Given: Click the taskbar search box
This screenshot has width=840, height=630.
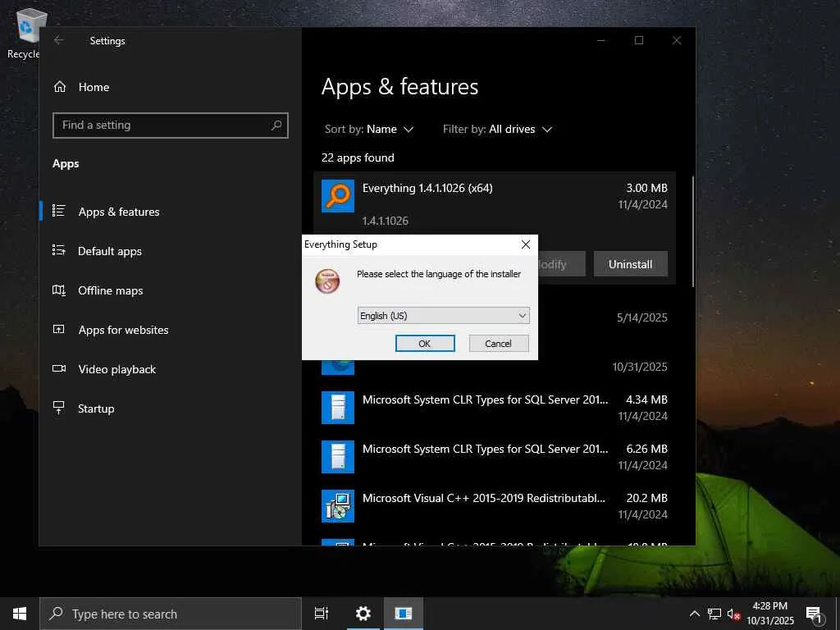Looking at the screenshot, I should 171,614.
